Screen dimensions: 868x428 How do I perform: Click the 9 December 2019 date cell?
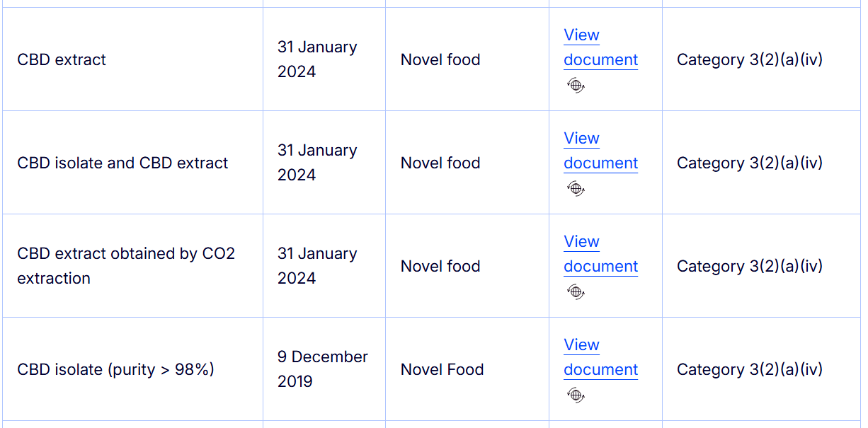click(x=322, y=369)
